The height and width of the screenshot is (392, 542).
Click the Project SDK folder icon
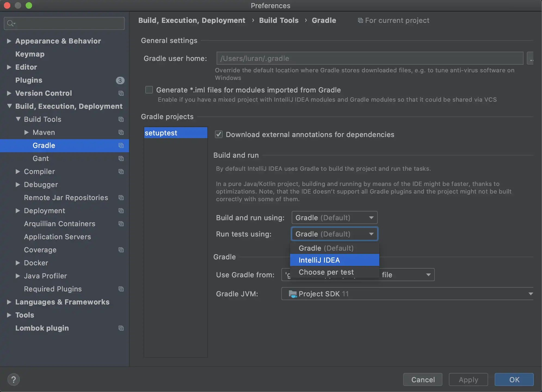pyautogui.click(x=292, y=294)
